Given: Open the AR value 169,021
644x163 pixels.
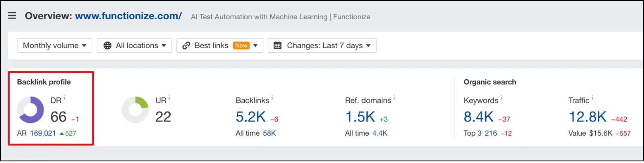Looking at the screenshot, I should [x=43, y=133].
